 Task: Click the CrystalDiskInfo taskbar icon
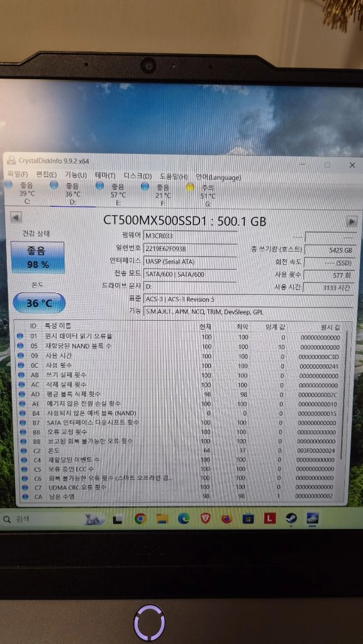click(313, 518)
